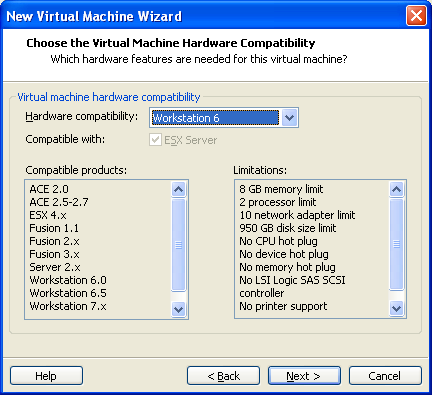This screenshot has height=395, width=432.
Task: Open the Hardware compatibility dropdown arrow
Action: pos(289,118)
